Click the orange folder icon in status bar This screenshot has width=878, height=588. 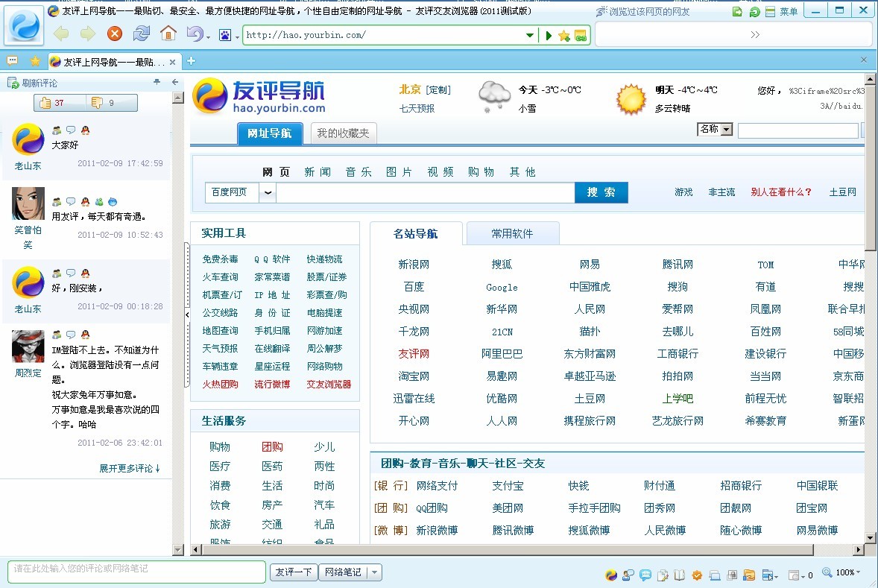[749, 575]
